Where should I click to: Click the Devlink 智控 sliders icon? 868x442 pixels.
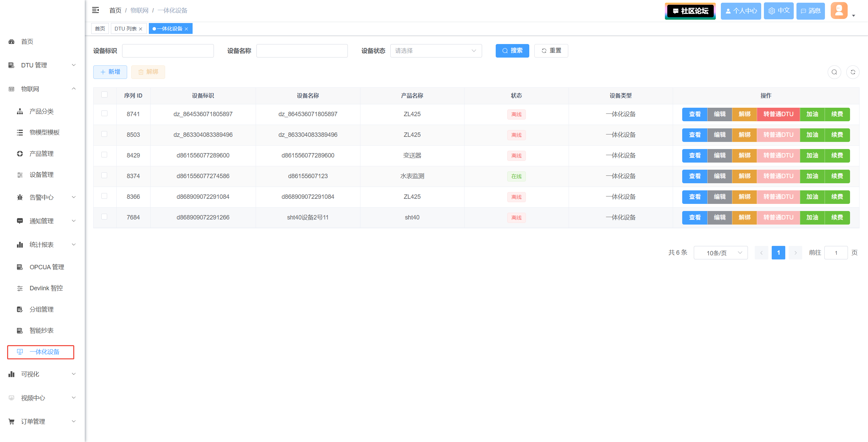(x=20, y=288)
